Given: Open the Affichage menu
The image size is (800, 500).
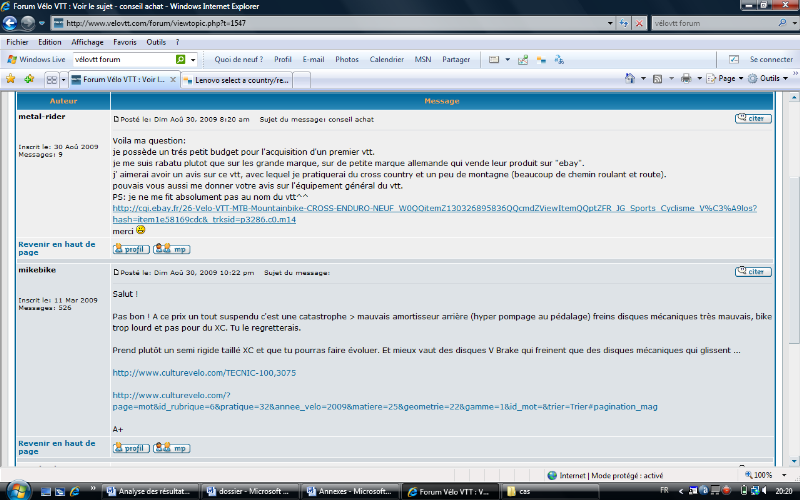Looking at the screenshot, I should 87,42.
